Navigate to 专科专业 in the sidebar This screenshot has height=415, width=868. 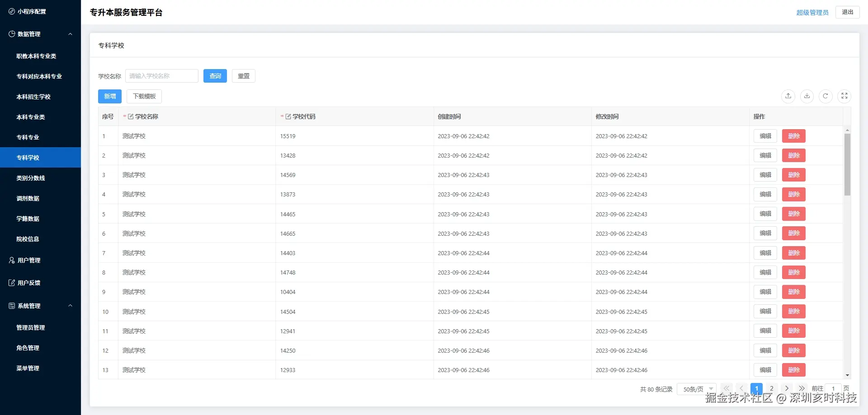40,137
